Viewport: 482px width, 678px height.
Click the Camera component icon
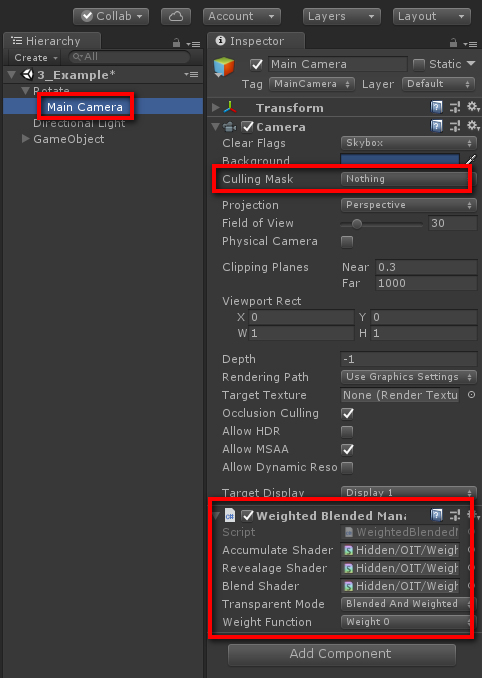230,127
